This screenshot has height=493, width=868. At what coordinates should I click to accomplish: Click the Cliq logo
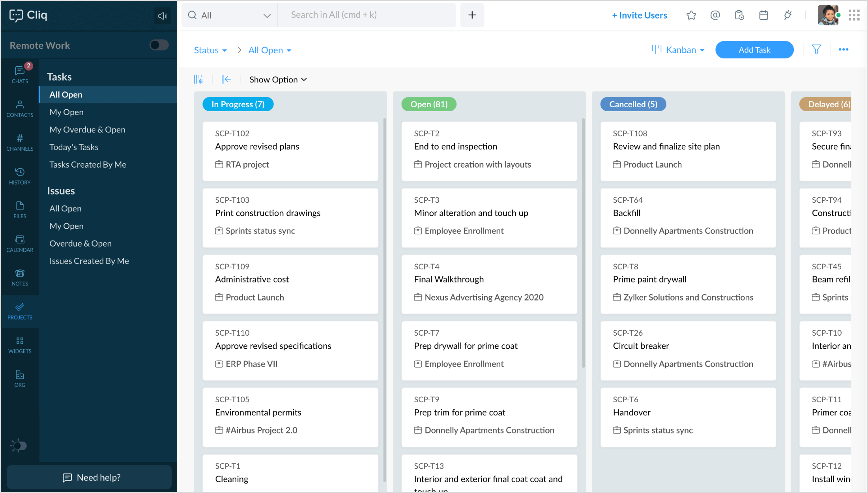click(28, 15)
